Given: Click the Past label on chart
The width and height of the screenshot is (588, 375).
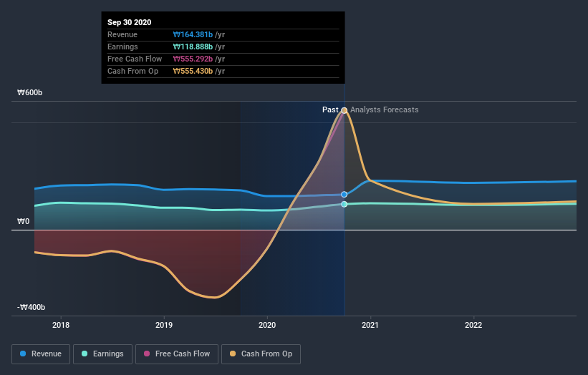Looking at the screenshot, I should pyautogui.click(x=330, y=109).
